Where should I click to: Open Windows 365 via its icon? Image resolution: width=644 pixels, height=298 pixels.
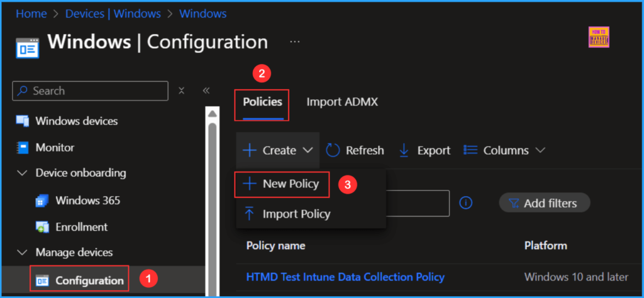(43, 201)
